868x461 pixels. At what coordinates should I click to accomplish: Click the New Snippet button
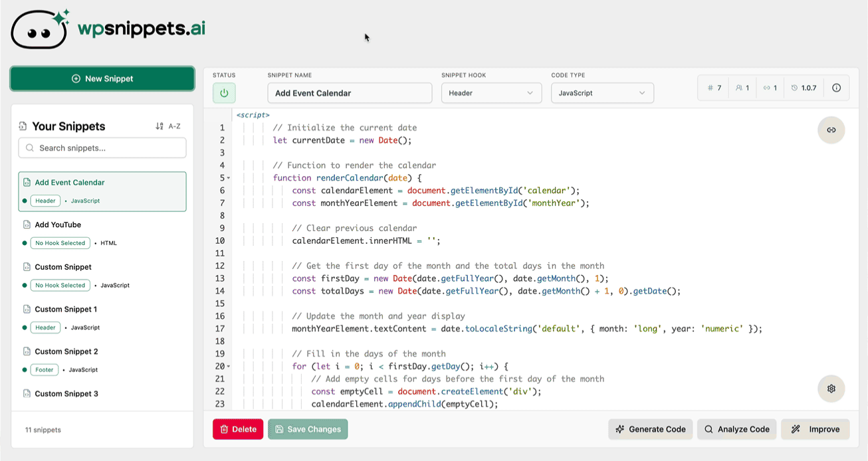(x=102, y=78)
